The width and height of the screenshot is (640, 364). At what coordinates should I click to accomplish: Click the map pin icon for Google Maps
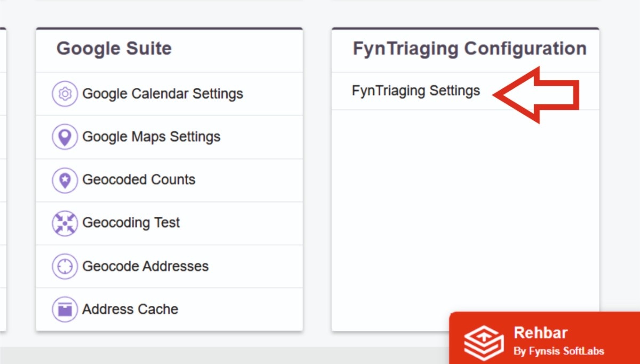[x=65, y=137]
